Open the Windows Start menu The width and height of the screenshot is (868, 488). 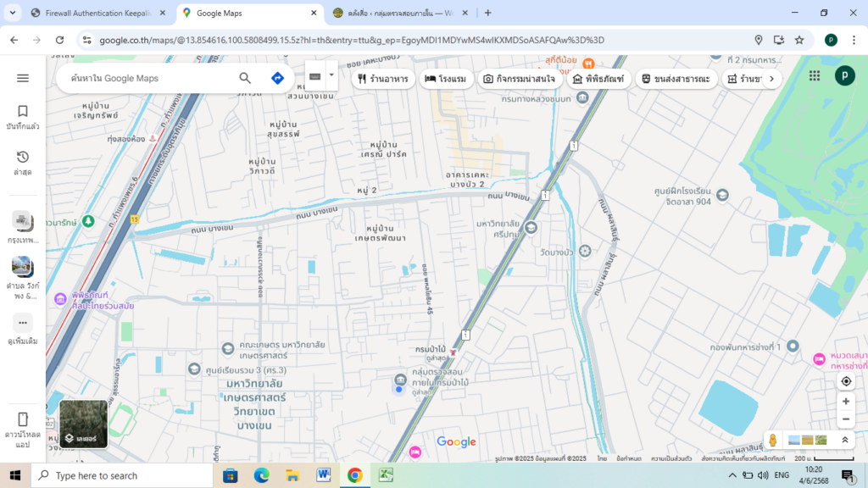pos(15,475)
